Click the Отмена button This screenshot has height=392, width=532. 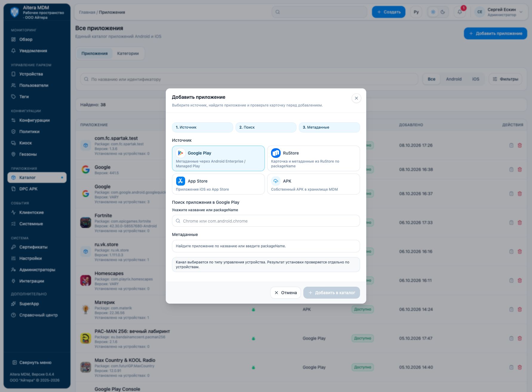(x=285, y=293)
